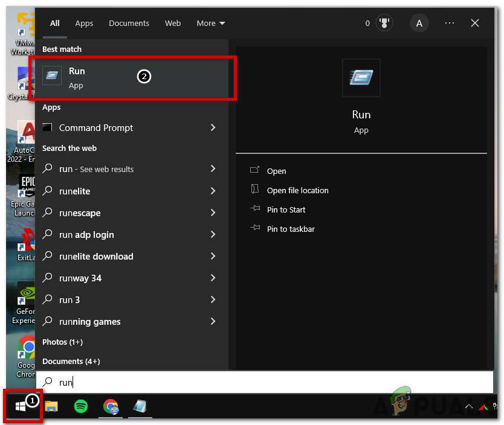Open the three-dot options menu
Image resolution: width=504 pixels, height=425 pixels.
click(449, 23)
